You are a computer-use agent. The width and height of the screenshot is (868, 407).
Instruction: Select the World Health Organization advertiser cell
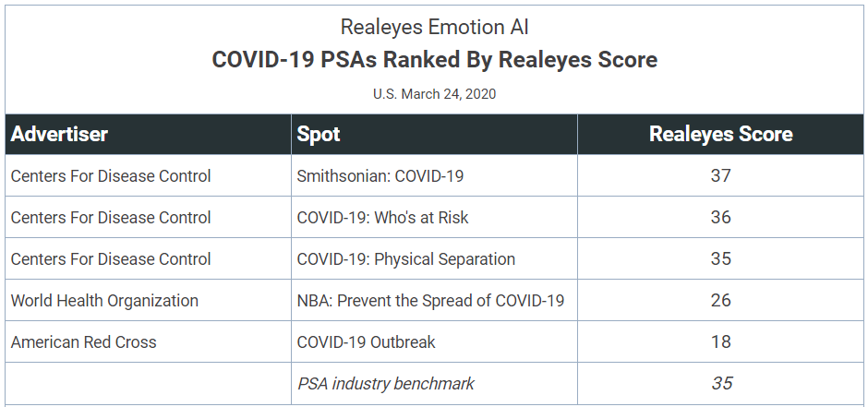click(x=104, y=300)
